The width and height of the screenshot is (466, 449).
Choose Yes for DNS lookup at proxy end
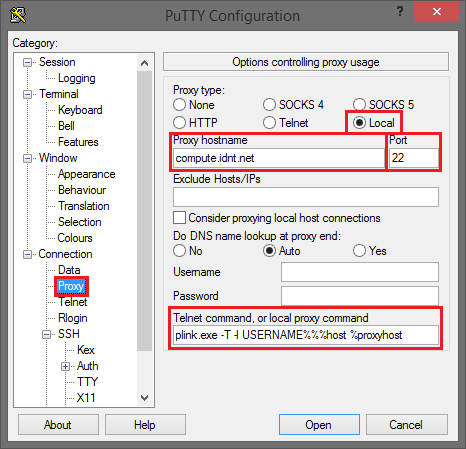[370, 251]
